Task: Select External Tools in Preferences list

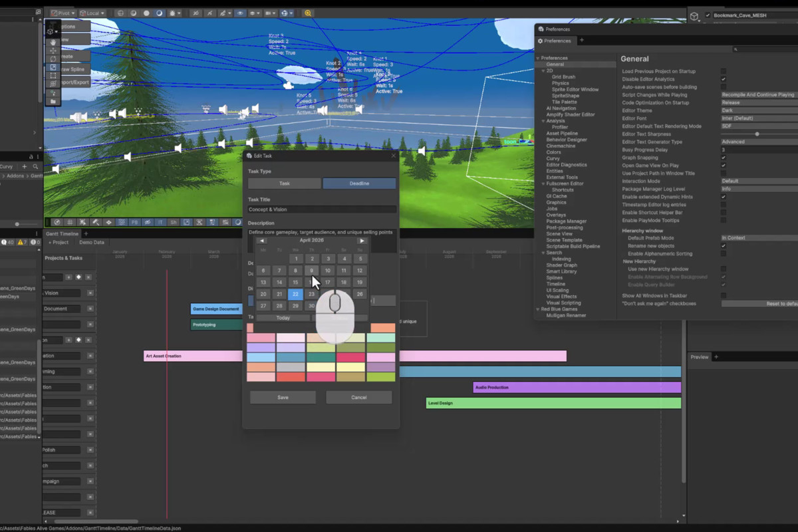Action: coord(562,178)
